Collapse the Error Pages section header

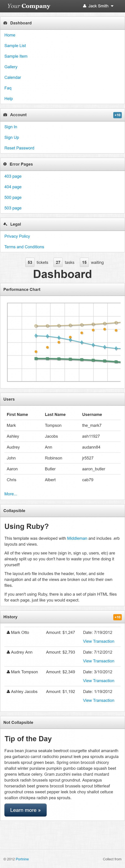coord(62,164)
